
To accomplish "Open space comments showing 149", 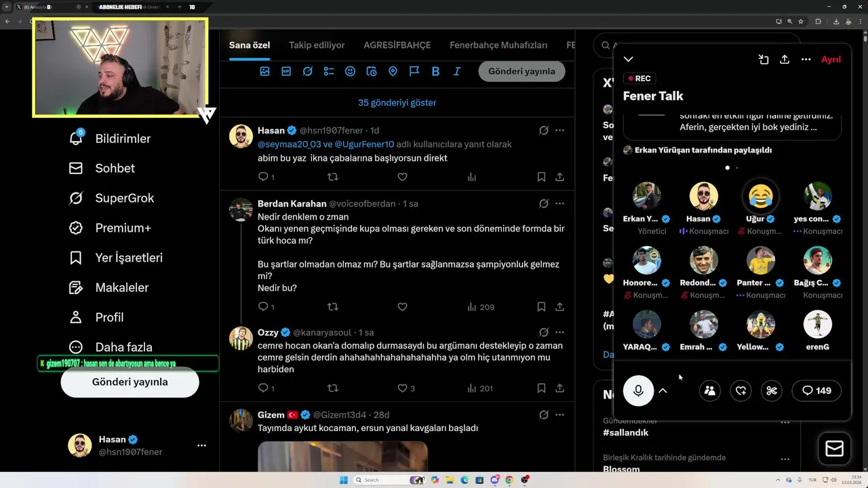I will pos(816,390).
